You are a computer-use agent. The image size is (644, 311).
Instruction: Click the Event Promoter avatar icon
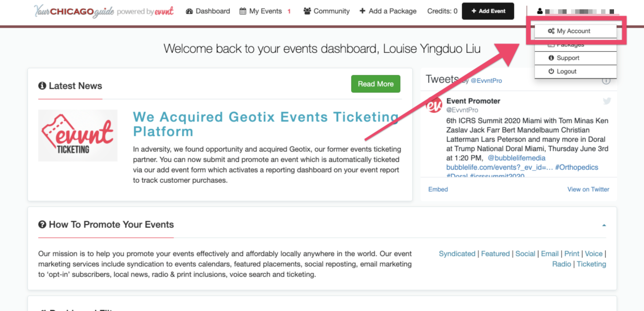(x=433, y=105)
